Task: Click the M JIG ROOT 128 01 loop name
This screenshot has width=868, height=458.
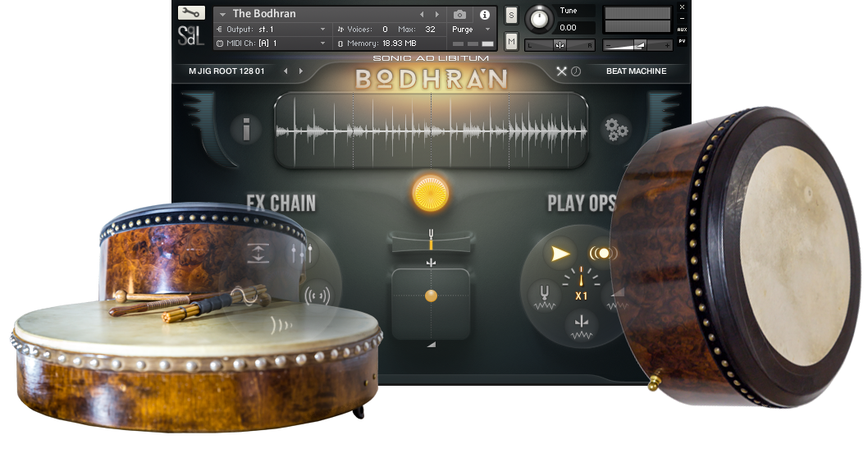Action: pyautogui.click(x=226, y=71)
